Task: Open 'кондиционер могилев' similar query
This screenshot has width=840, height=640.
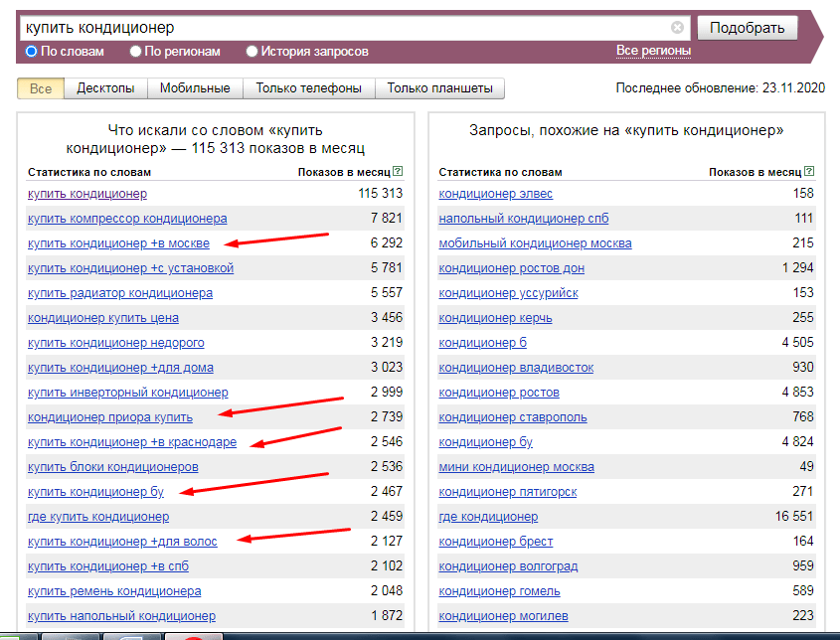Action: pos(504,616)
